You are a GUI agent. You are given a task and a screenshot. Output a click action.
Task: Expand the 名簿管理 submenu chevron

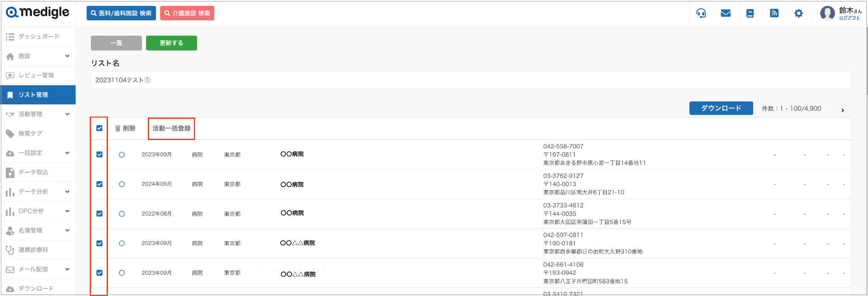67,230
